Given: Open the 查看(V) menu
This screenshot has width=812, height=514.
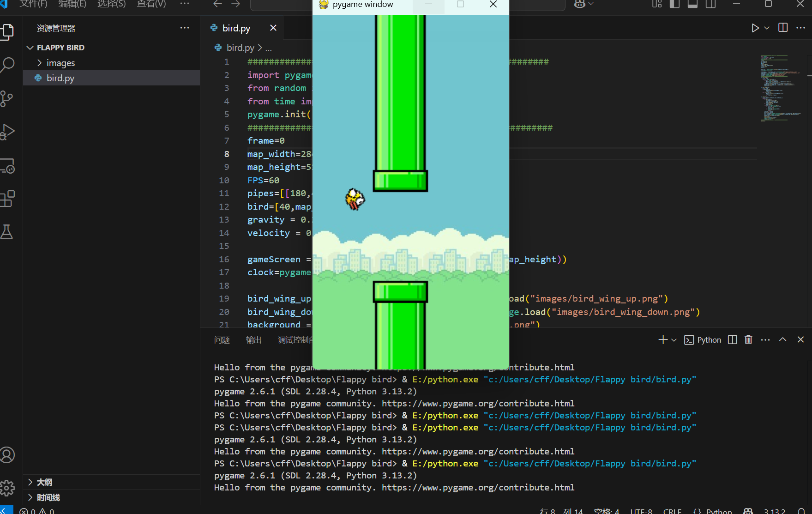Looking at the screenshot, I should (151, 4).
